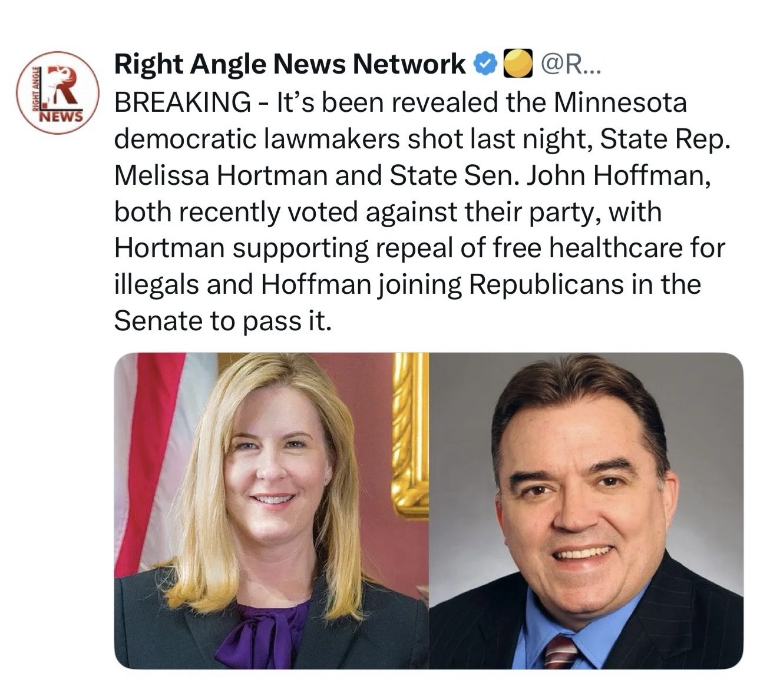This screenshot has height=700, width=760.
Task: Click the NEWS label in the avatar logo
Action: [x=61, y=116]
